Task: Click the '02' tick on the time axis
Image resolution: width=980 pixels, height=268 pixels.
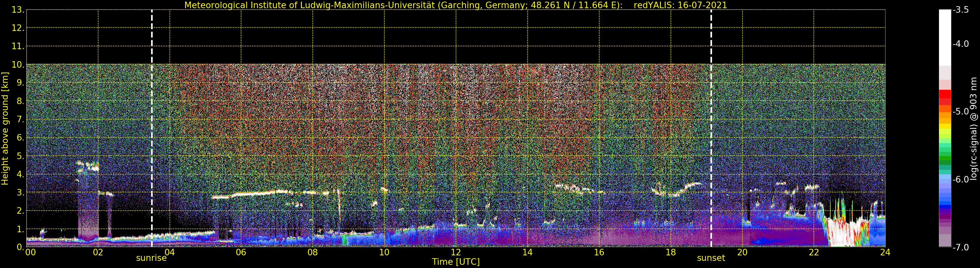Action: pyautogui.click(x=98, y=252)
